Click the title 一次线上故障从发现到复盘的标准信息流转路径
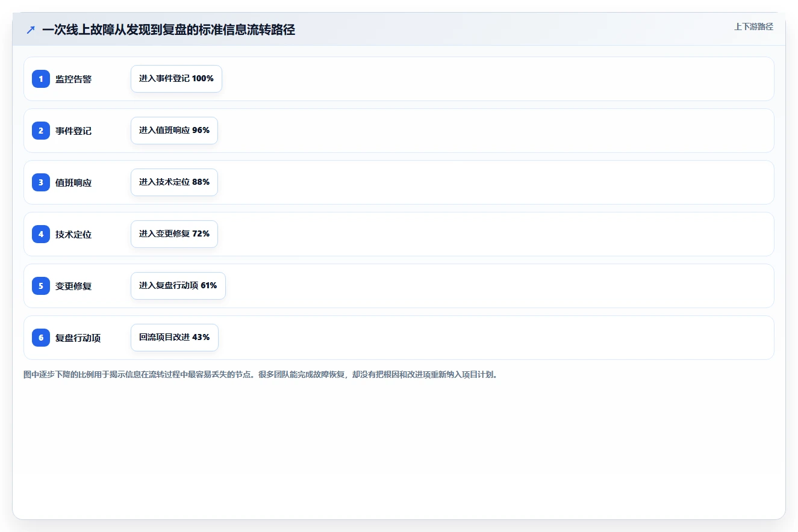 (x=169, y=30)
